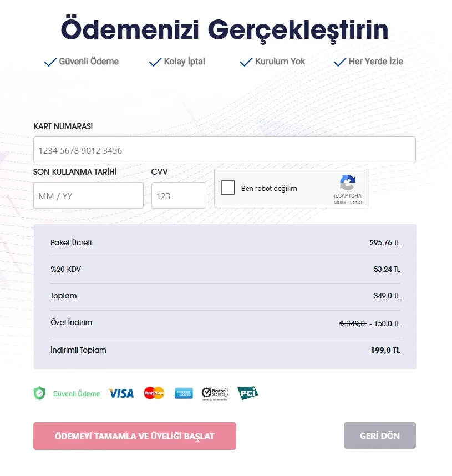
Task: Click the MasterCard logo
Action: (154, 393)
